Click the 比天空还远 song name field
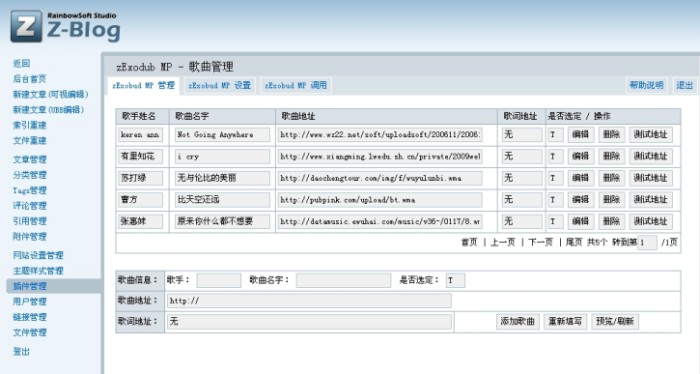Screen dimensions: 700x374 (x=222, y=200)
